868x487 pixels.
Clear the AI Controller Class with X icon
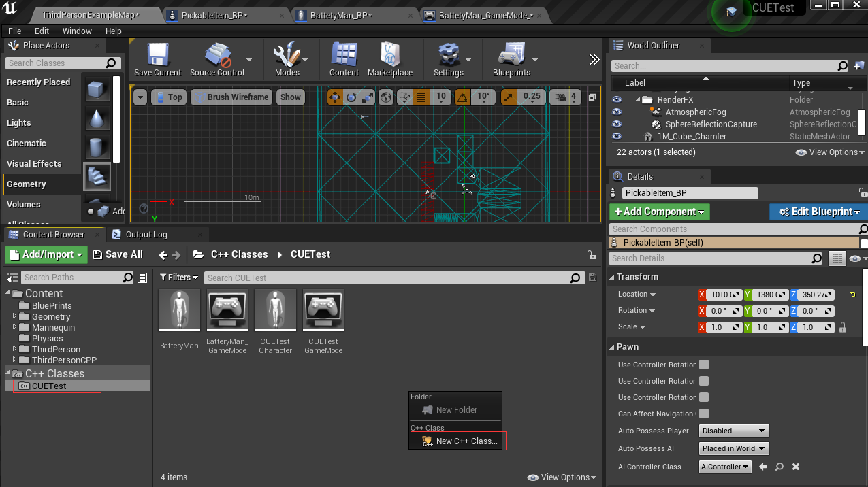click(795, 467)
